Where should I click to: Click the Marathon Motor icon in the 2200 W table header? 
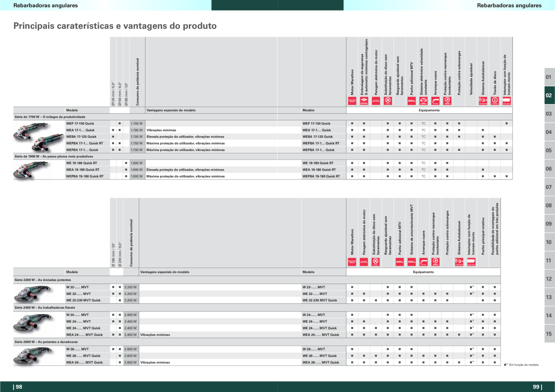[352, 262]
